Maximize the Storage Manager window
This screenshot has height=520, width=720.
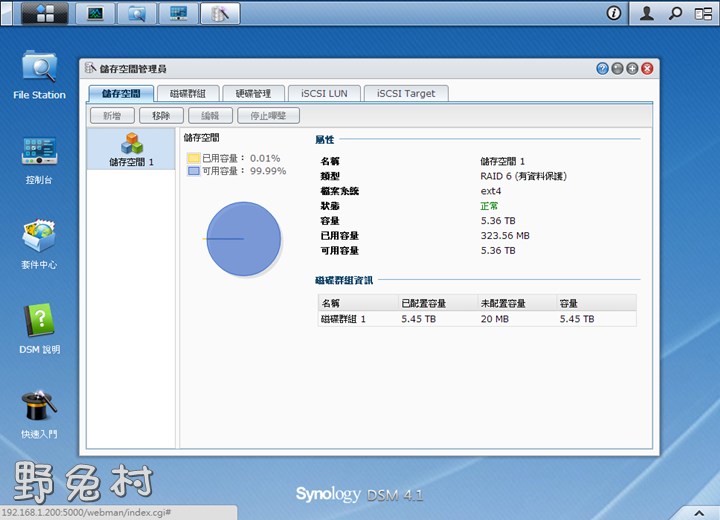pos(632,69)
